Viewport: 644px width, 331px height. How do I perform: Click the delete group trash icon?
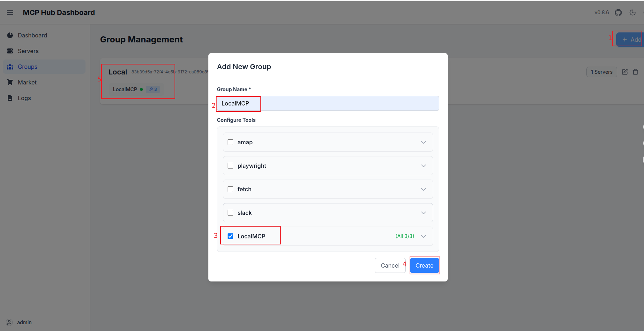point(635,72)
